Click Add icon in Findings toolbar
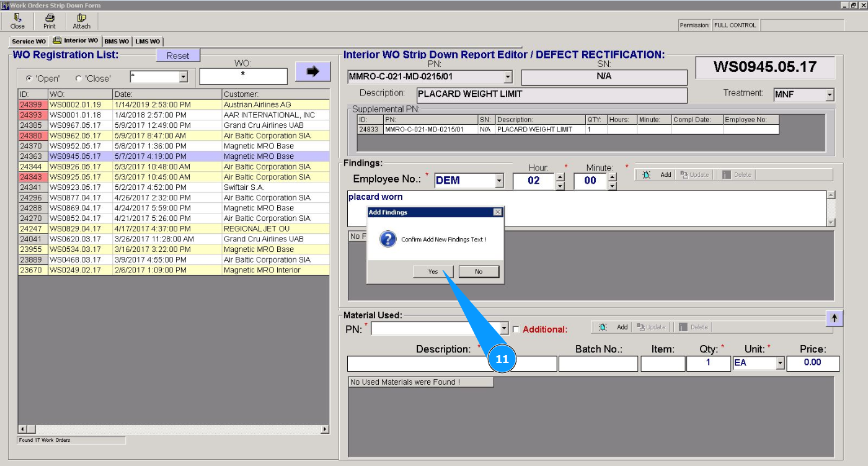 coord(657,175)
